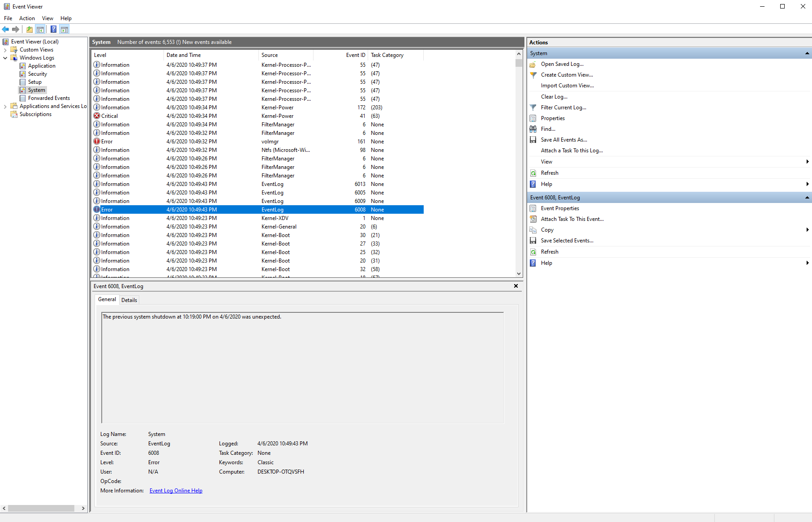Viewport: 812px width, 522px height.
Task: Click the red Error icon for volmgr event
Action: pyautogui.click(x=97, y=141)
